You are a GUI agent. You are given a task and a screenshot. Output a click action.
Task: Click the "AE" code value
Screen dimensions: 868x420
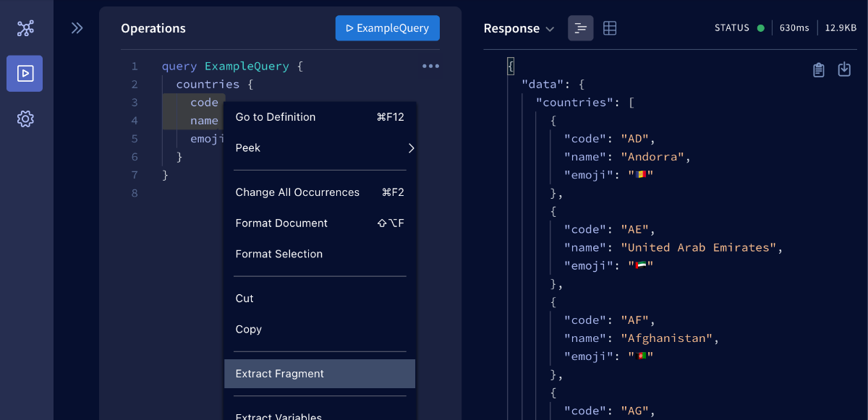pos(635,229)
